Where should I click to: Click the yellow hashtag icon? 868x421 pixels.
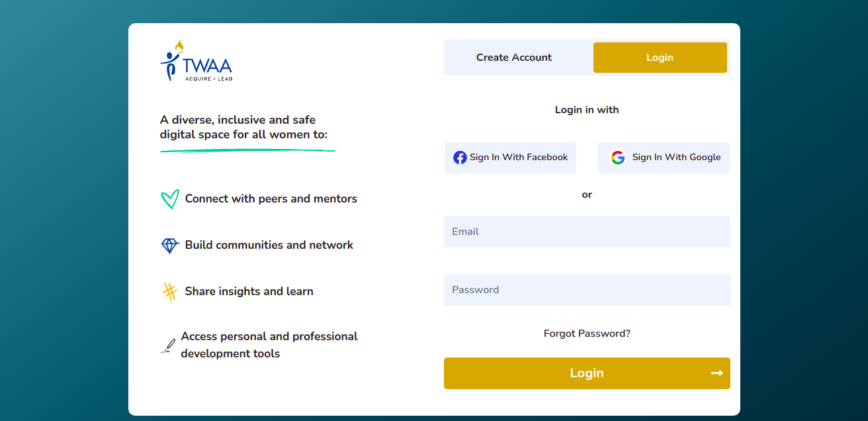(x=170, y=292)
